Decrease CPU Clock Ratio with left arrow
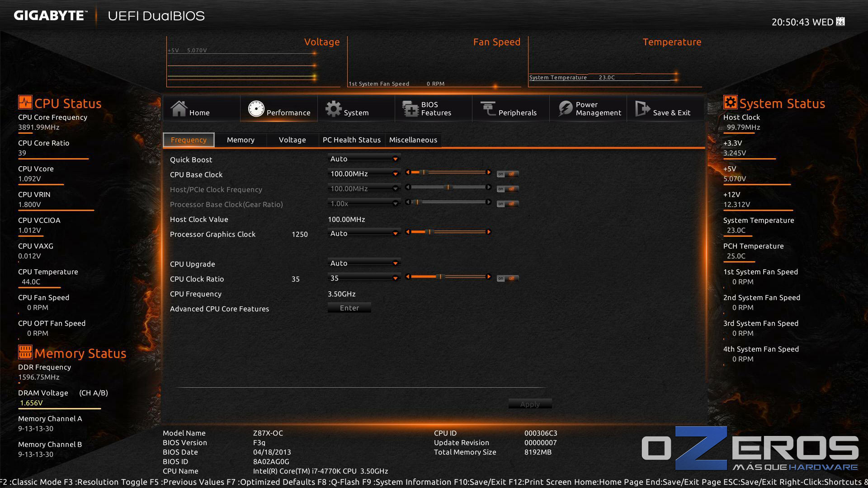Viewport: 868px width, 488px height. (x=408, y=277)
